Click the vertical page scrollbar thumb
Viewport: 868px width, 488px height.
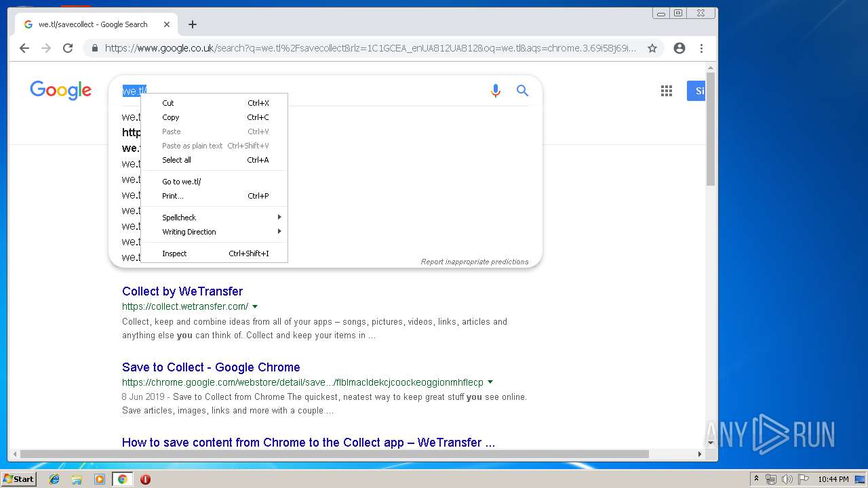pyautogui.click(x=711, y=130)
